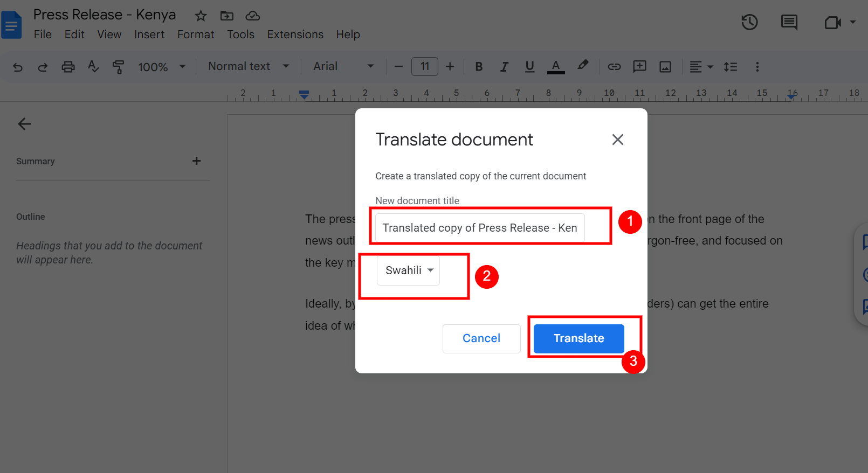The width and height of the screenshot is (868, 473).
Task: Click the new document title field
Action: coord(479,228)
